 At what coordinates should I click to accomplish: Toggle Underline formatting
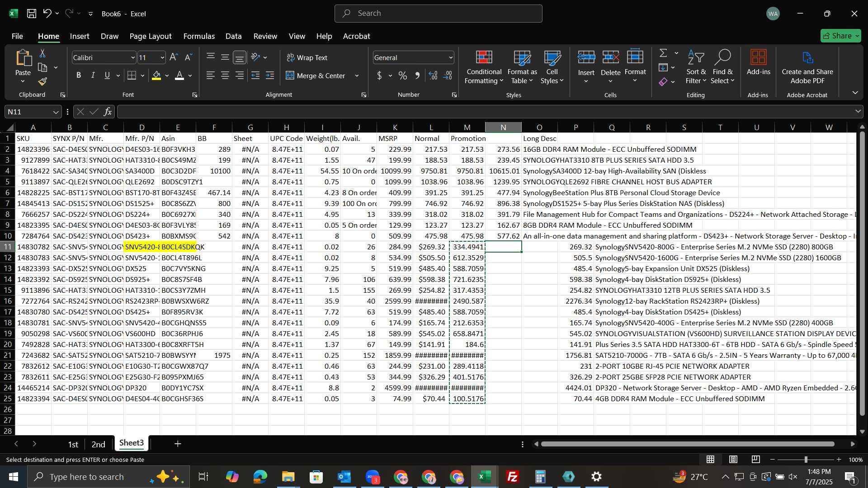pos(107,75)
